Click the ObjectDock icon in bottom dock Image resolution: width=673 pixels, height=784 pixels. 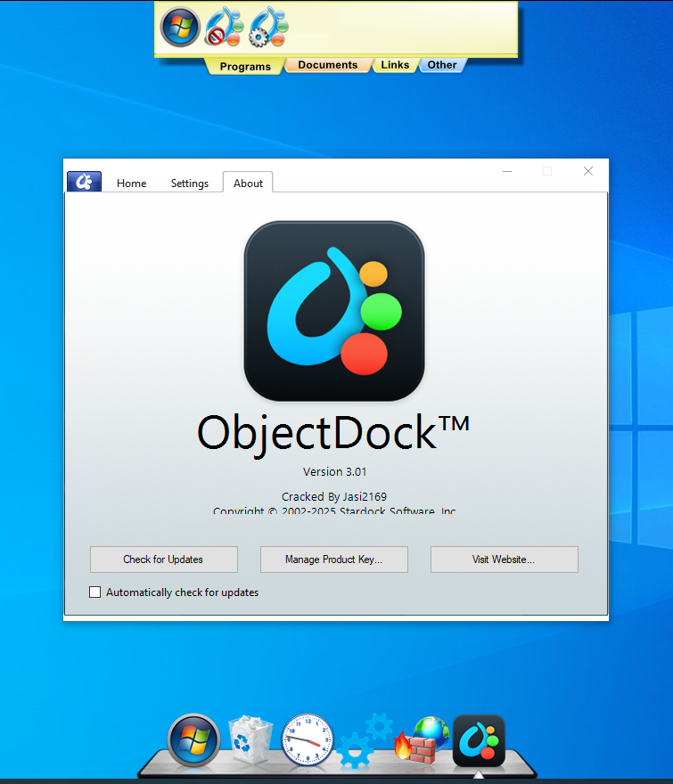479,740
